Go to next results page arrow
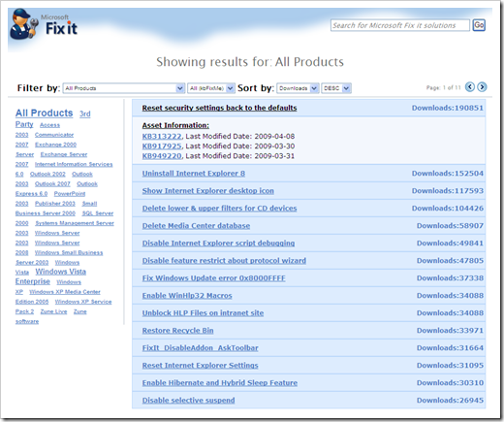Image resolution: width=504 pixels, height=422 pixels. (x=482, y=87)
